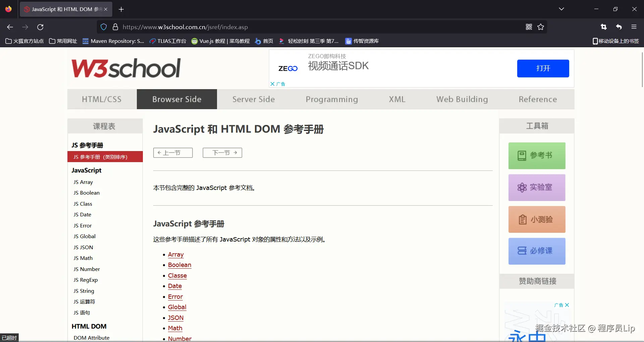Image resolution: width=644 pixels, height=342 pixels.
Task: Open the 实验室 toolbox button
Action: 537,188
